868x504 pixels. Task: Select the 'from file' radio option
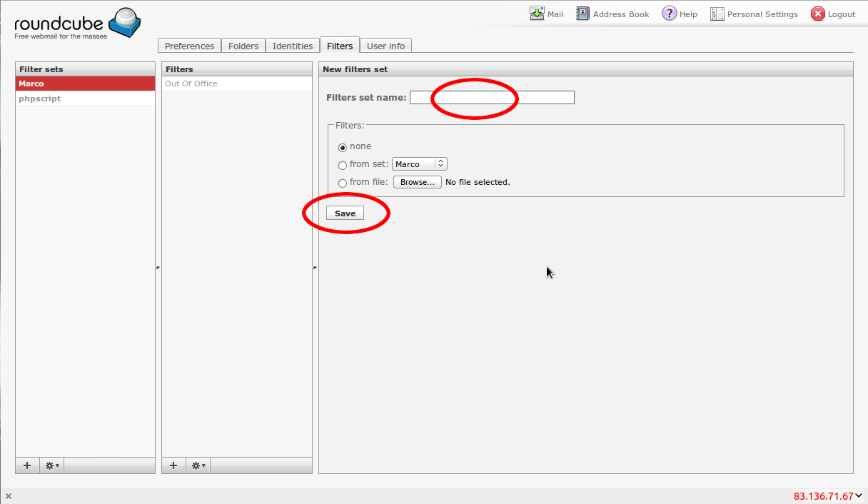coord(343,183)
